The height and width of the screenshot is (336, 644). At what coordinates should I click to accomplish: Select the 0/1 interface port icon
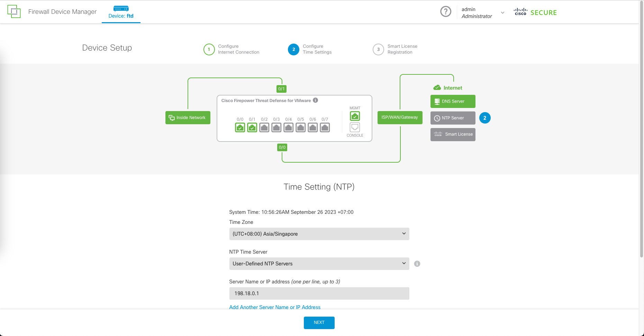(252, 128)
